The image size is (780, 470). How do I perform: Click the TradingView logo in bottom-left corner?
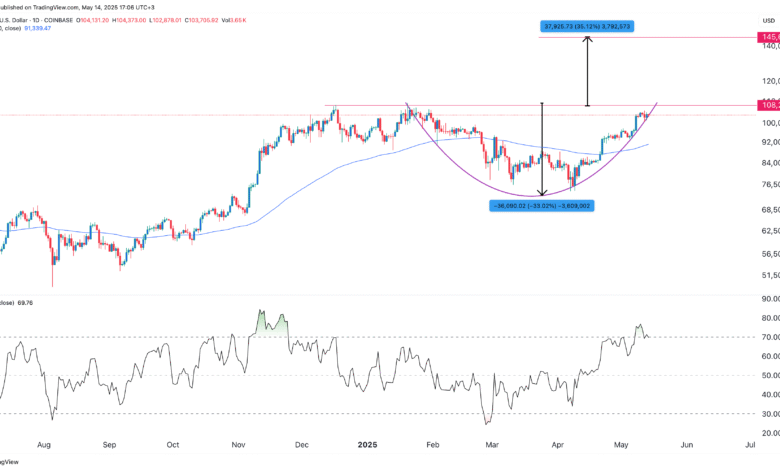point(8,461)
